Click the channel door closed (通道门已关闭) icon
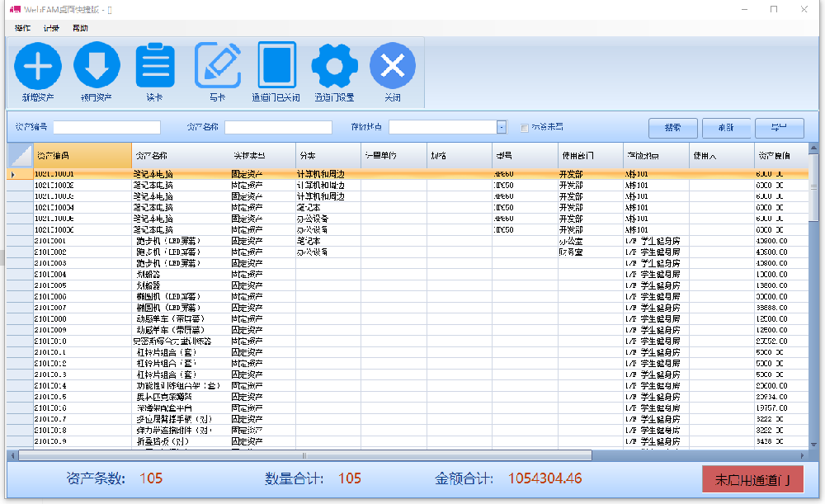825x504 pixels. tap(276, 66)
